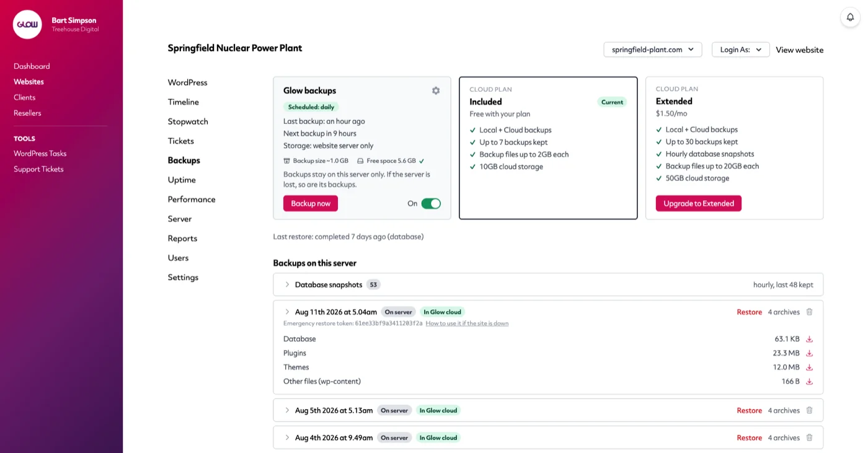This screenshot has width=868, height=453.
Task: Open Support Tickets tool
Action: pyautogui.click(x=38, y=169)
